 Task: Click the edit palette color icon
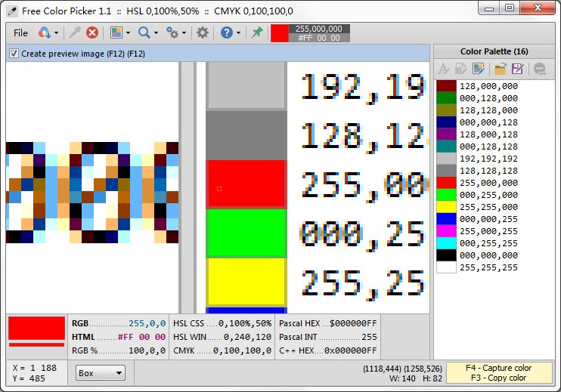point(478,69)
